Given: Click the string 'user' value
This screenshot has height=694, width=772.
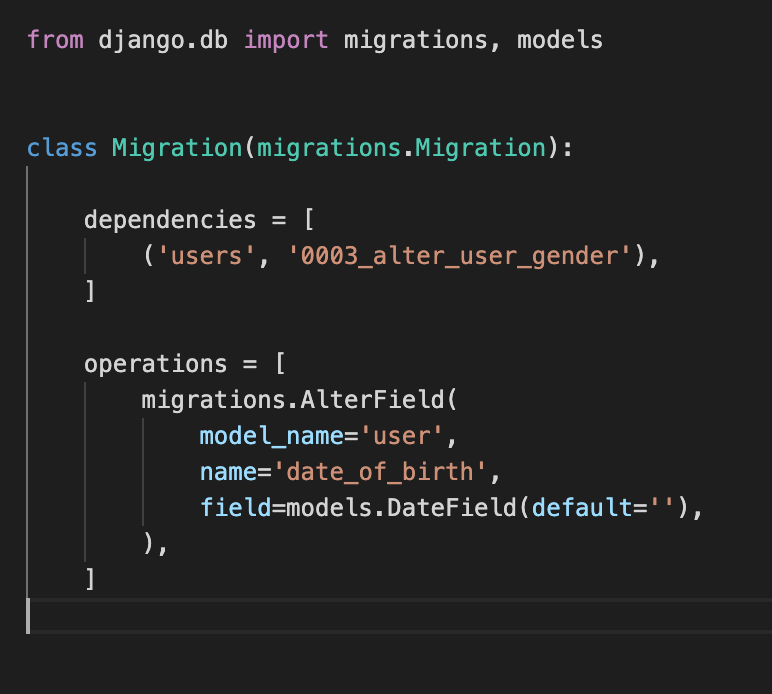Looking at the screenshot, I should [401, 436].
